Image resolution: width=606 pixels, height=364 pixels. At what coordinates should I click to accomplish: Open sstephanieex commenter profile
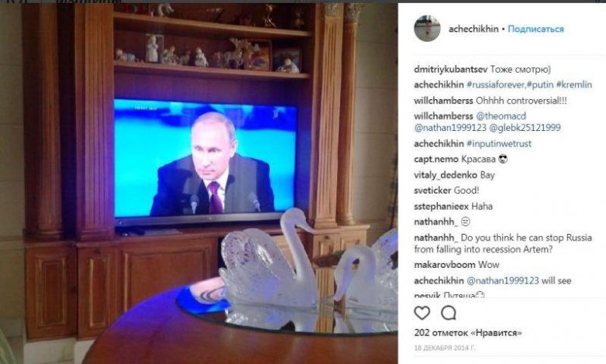(441, 206)
